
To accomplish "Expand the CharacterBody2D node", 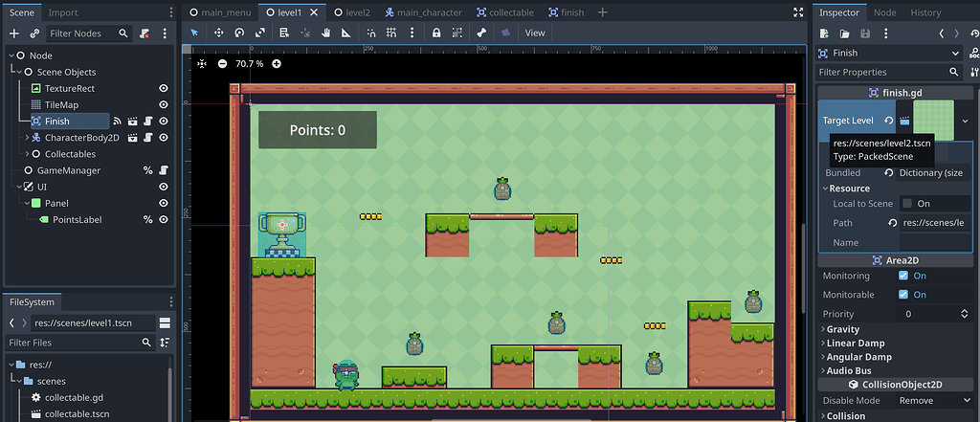I will coord(28,138).
